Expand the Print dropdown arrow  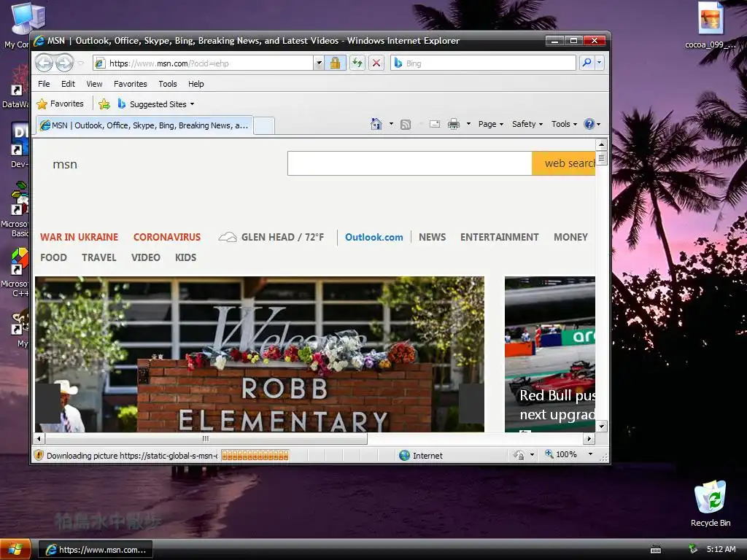(468, 124)
